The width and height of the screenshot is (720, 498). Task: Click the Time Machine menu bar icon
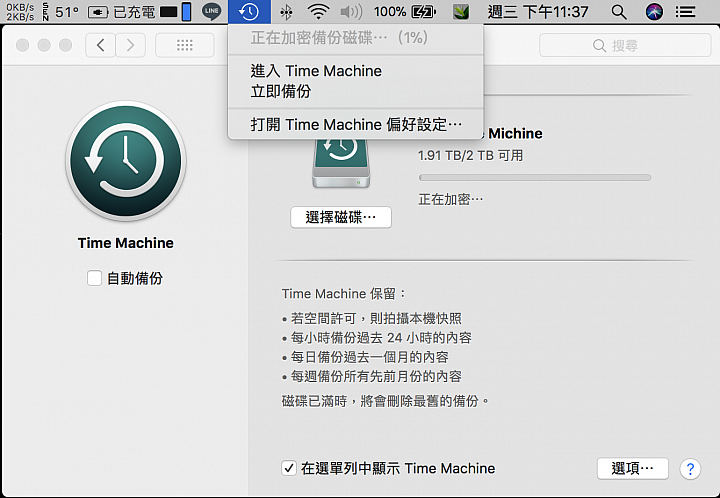click(x=249, y=11)
